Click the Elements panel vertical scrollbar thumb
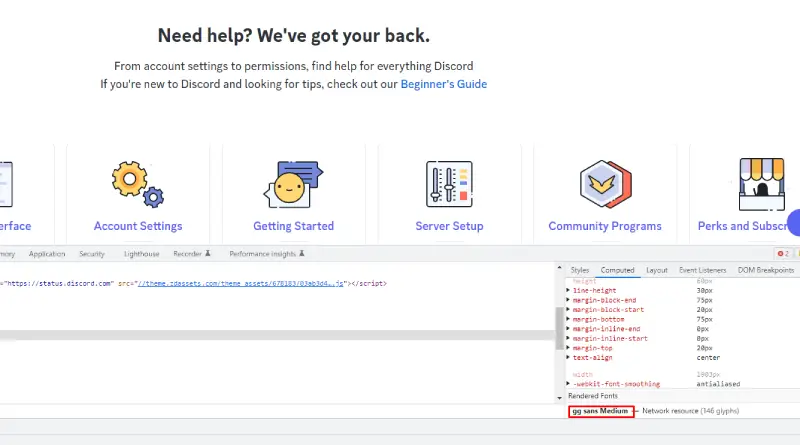Screen dimensions: 800x445 559,328
